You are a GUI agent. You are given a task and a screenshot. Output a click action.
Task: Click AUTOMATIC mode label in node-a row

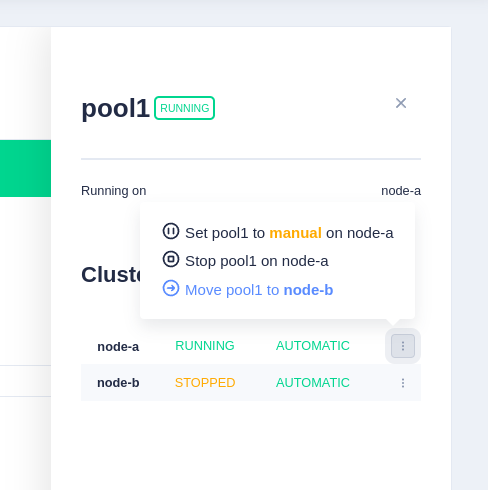coord(313,346)
